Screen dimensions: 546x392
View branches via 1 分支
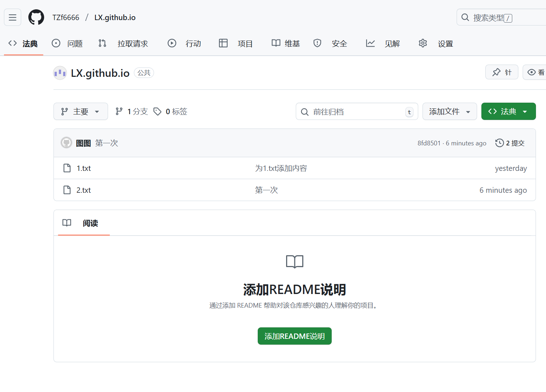point(132,112)
